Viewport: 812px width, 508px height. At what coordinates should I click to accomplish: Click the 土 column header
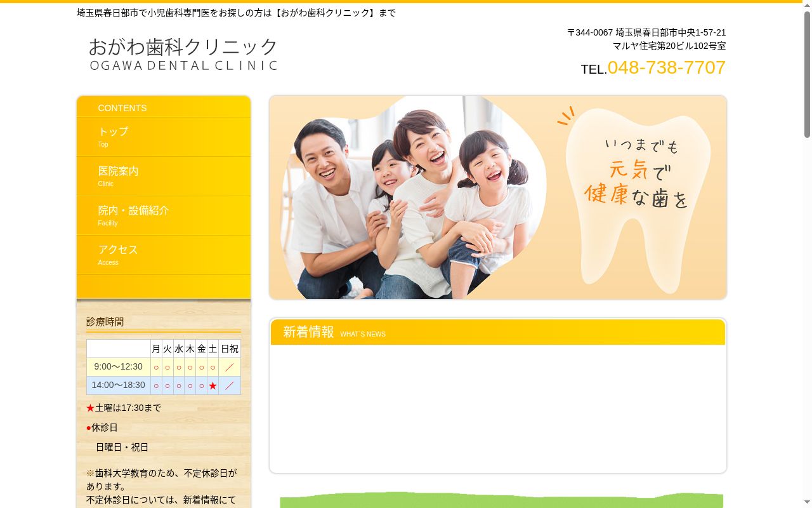213,349
